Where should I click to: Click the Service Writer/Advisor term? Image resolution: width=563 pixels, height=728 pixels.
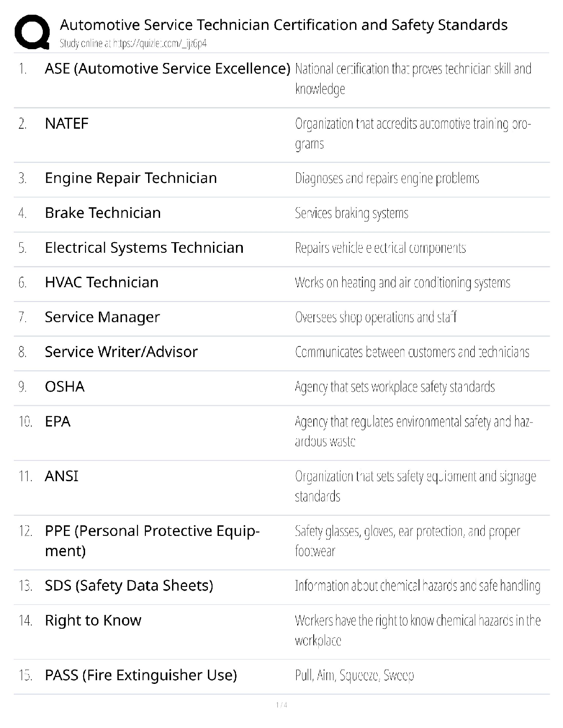[x=121, y=352]
